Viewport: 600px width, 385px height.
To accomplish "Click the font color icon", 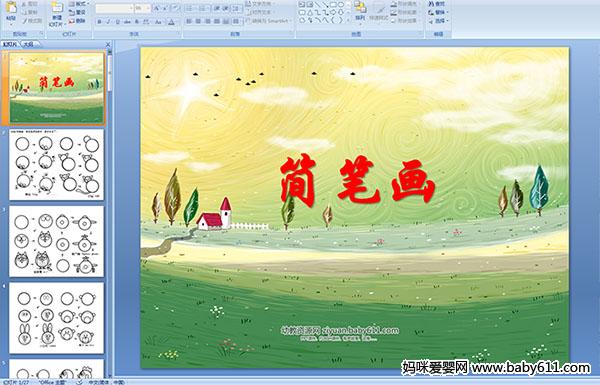I will [171, 22].
